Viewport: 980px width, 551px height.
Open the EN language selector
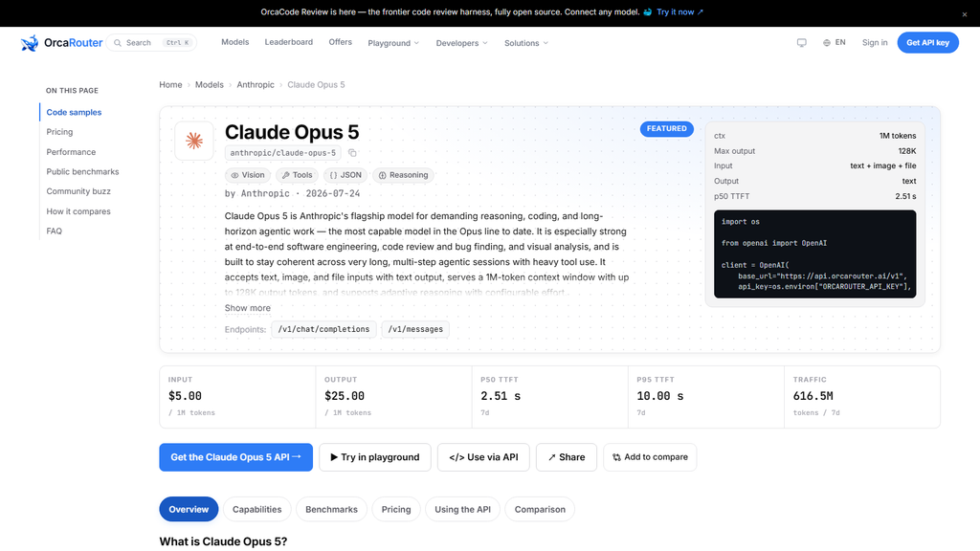835,42
